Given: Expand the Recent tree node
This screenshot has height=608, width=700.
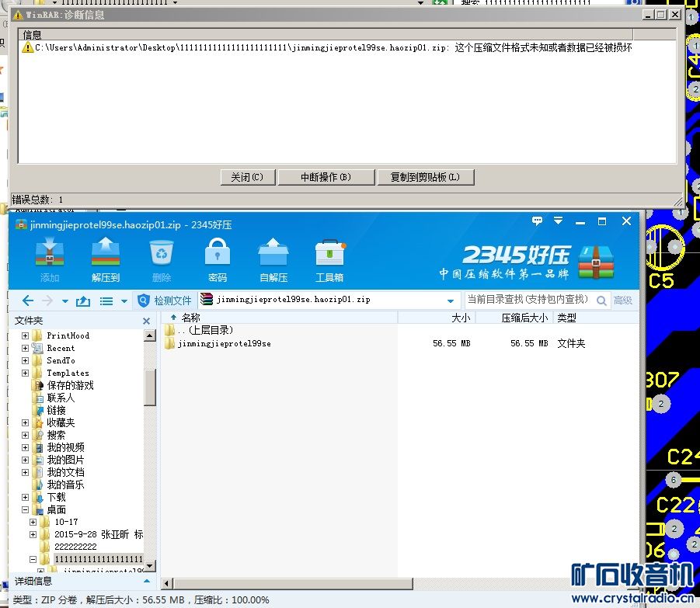Looking at the screenshot, I should click(26, 348).
